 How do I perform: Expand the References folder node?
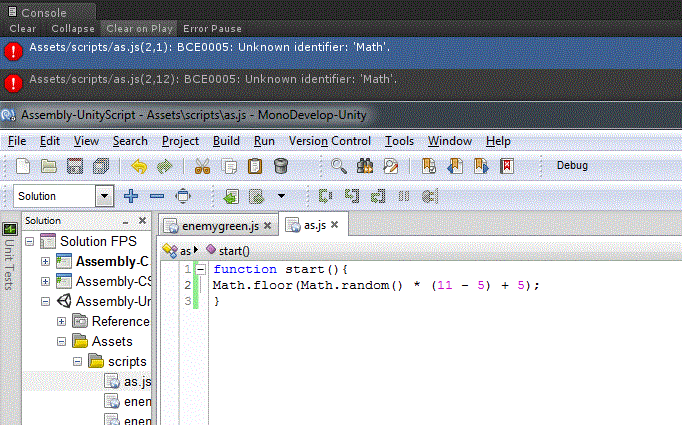[61, 321]
